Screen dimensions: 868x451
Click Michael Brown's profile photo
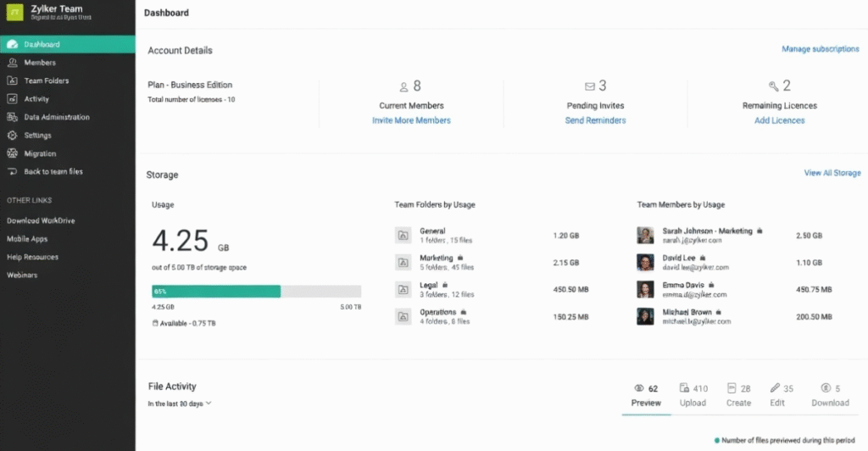[x=645, y=316]
